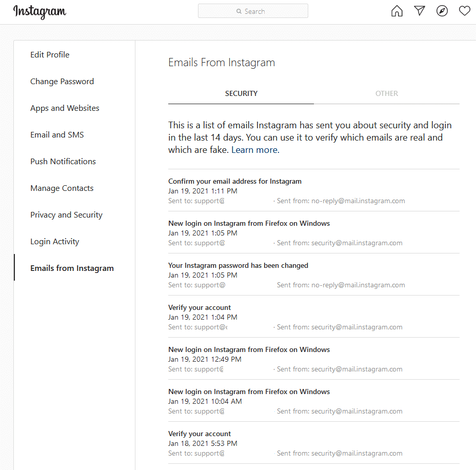Click the 'Jan 19, 2021 12:49 PM' timestamp
The height and width of the screenshot is (470, 476).
pos(205,360)
